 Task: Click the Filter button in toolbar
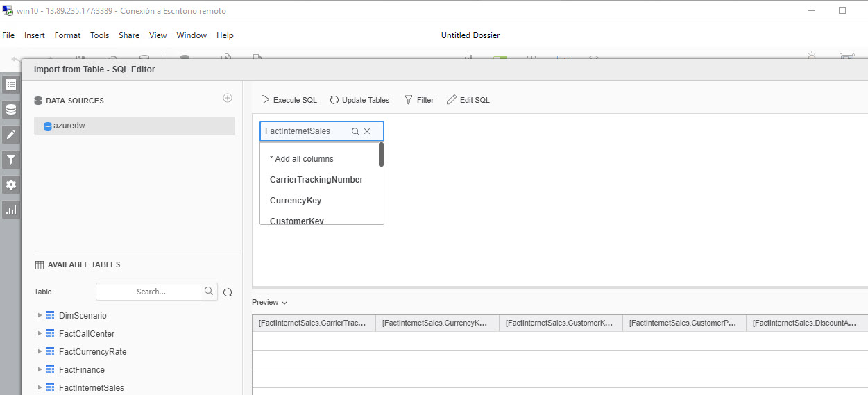tap(419, 100)
